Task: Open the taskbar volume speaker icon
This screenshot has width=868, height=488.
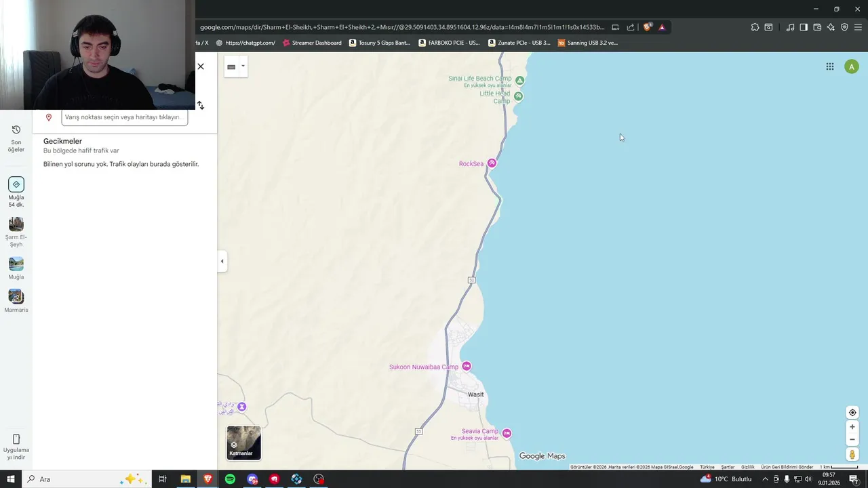Action: click(808, 479)
